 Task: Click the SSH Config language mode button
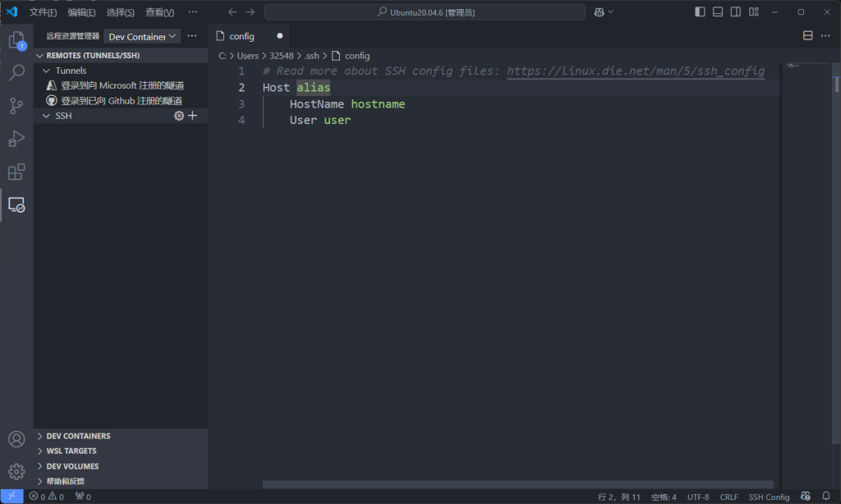tap(769, 497)
